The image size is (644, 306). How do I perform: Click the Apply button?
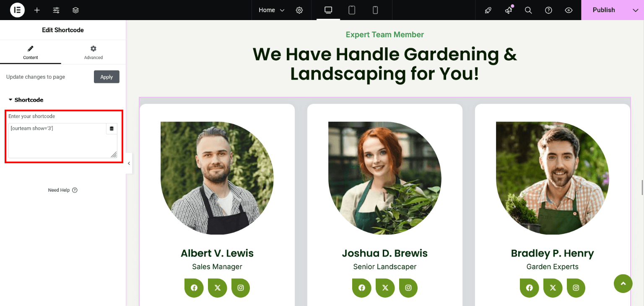[x=106, y=77]
